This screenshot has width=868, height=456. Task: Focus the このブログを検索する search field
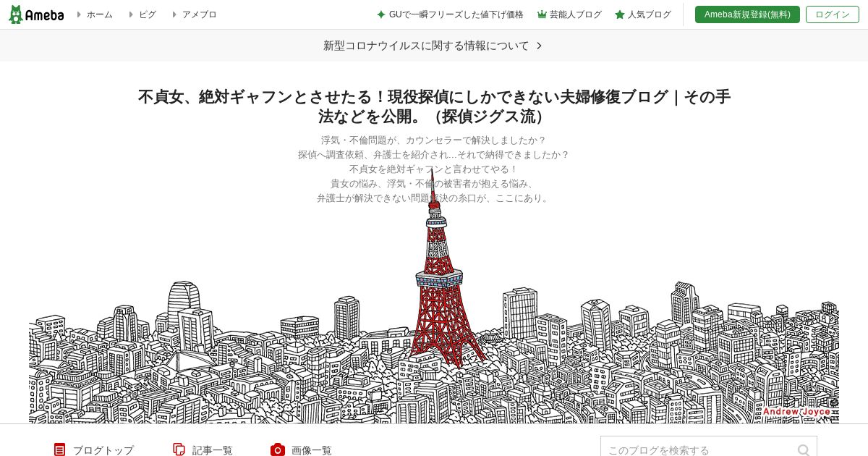tap(709, 447)
